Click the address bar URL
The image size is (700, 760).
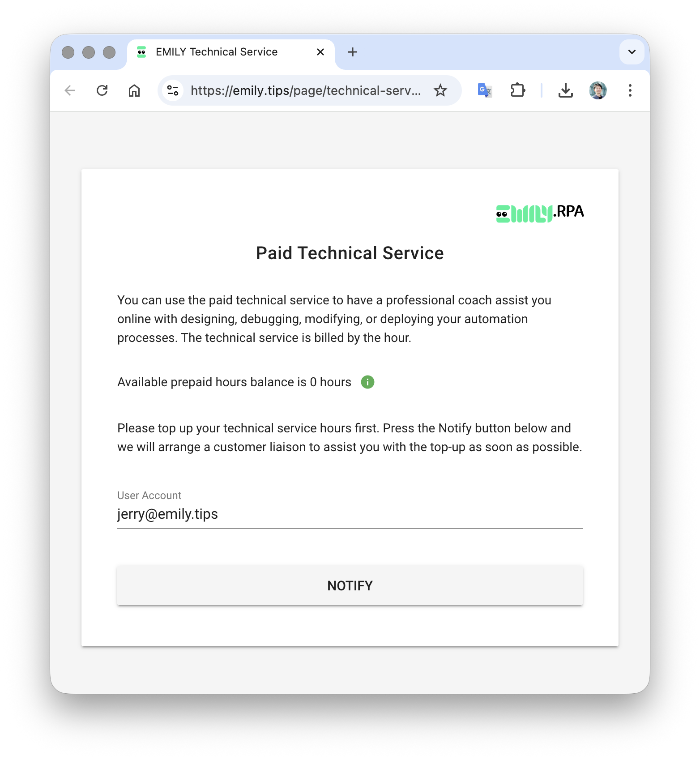point(305,90)
